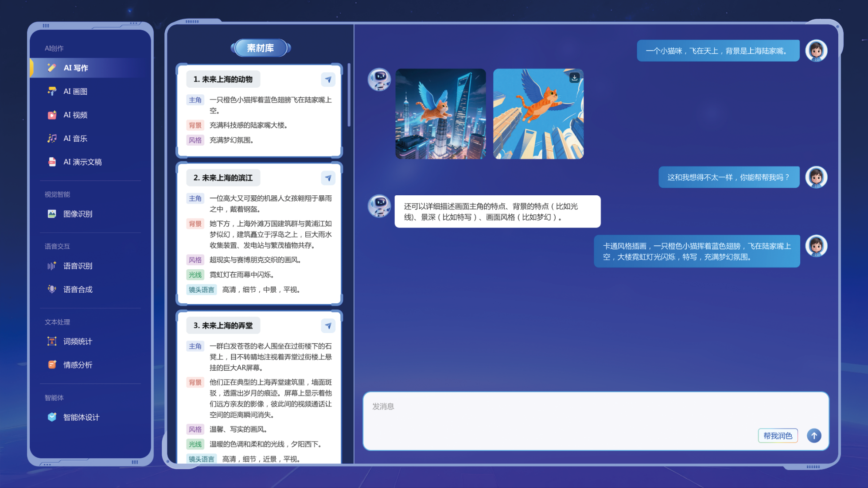Screen dimensions: 868x488
Task: Download the cartoon flying cat image
Action: [x=574, y=77]
